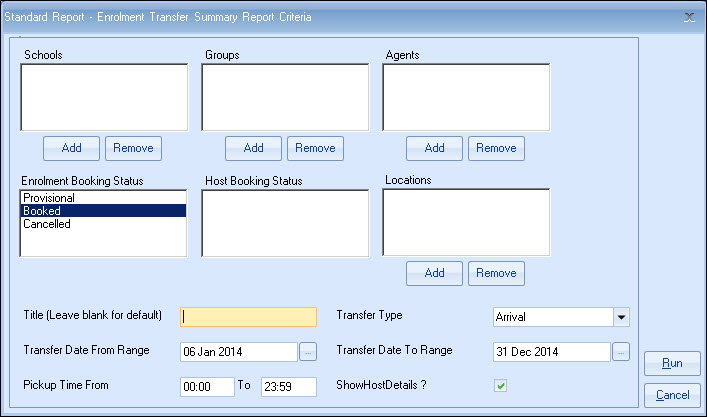Click the Title text input field
This screenshot has height=417, width=707.
pos(248,317)
